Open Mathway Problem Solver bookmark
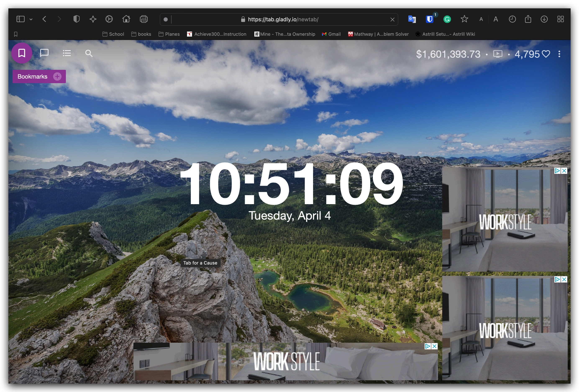The image size is (579, 392). tap(378, 34)
